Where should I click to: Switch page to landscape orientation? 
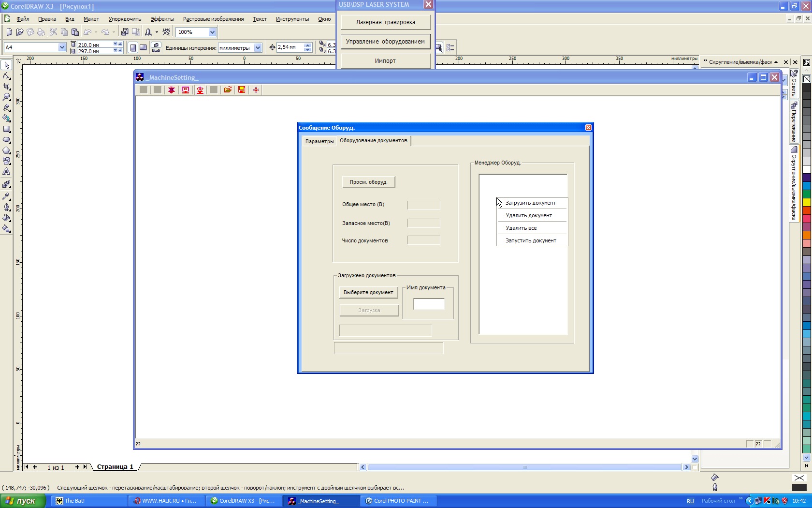(143, 47)
